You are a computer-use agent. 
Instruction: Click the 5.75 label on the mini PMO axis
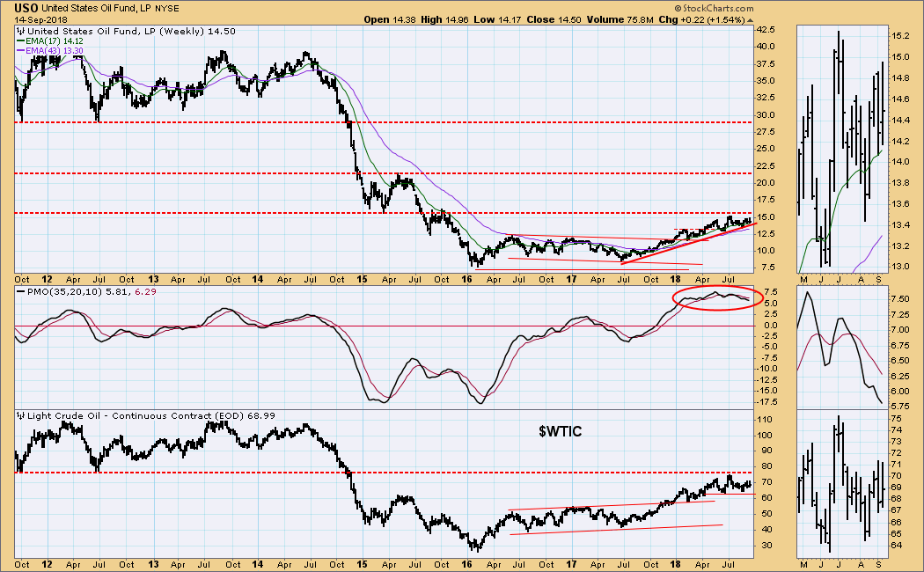click(x=901, y=407)
